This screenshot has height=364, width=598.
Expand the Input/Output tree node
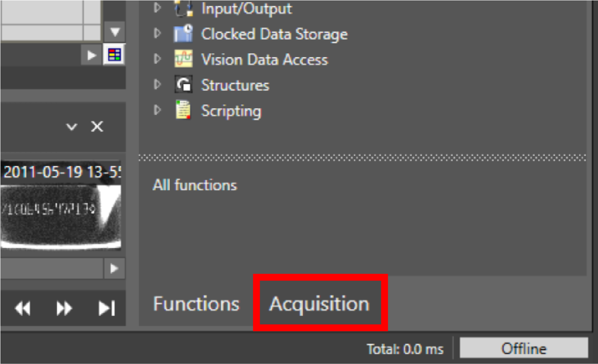157,8
